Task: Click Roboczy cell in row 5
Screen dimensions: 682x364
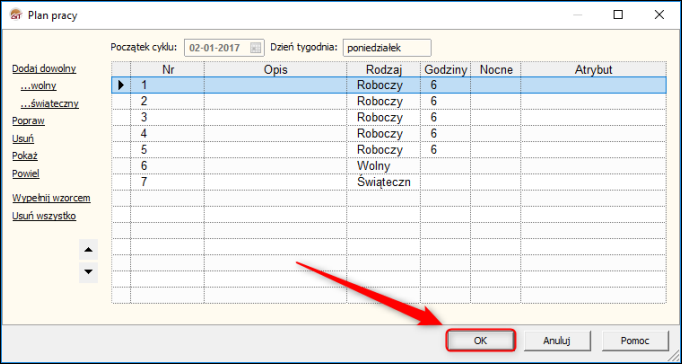Action: [x=383, y=150]
